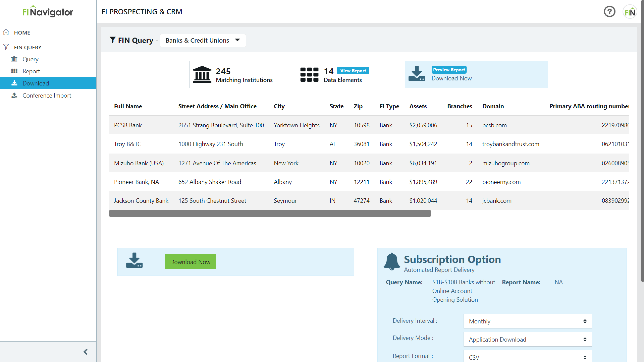This screenshot has height=362, width=644.
Task: Click the State column header
Action: click(336, 106)
